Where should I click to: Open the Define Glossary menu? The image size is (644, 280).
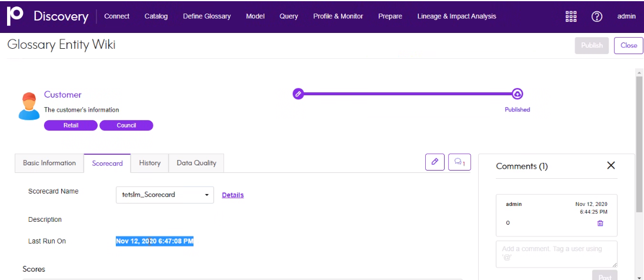[206, 16]
